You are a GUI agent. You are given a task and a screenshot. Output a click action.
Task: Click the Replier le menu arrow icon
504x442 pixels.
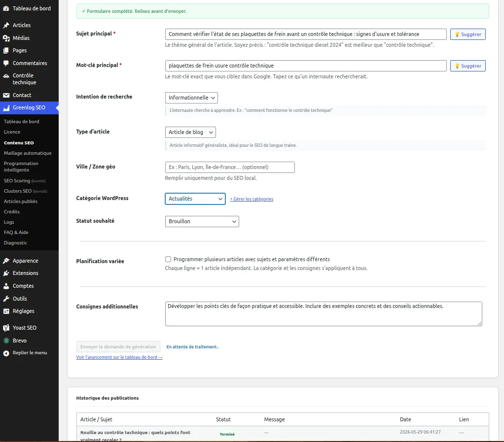coord(6,353)
